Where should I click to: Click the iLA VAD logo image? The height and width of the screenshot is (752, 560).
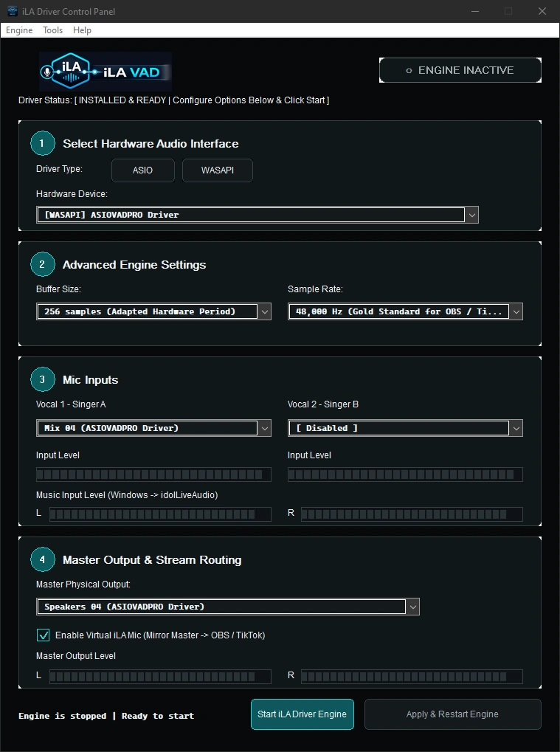(106, 72)
